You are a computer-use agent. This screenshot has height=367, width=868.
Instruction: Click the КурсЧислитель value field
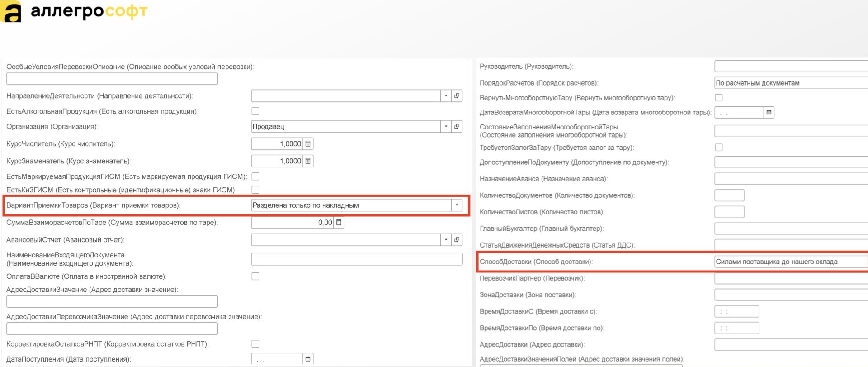[277, 144]
